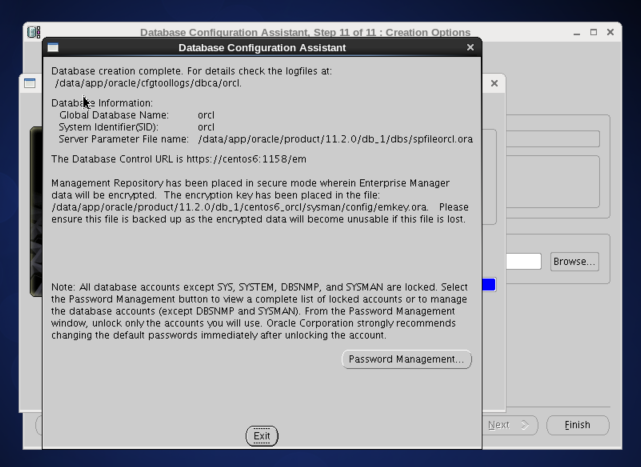Image resolution: width=641 pixels, height=467 pixels.
Task: Click the Browse... button
Action: click(x=574, y=261)
